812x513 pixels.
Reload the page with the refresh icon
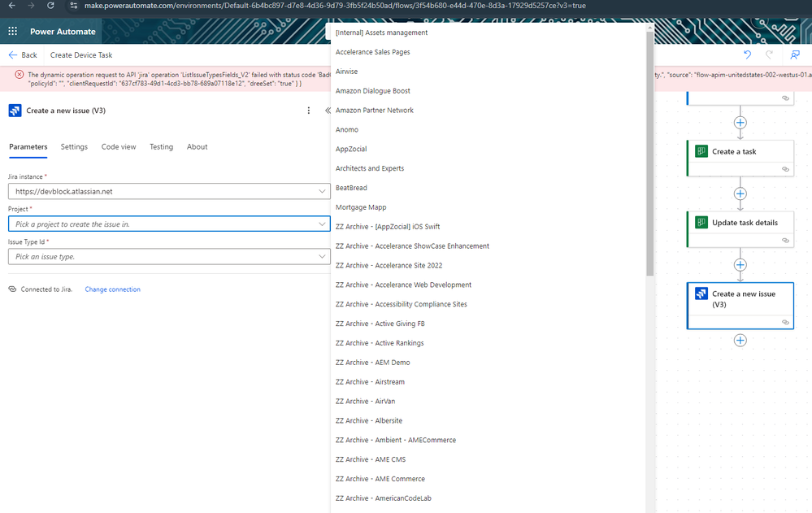[x=50, y=5]
